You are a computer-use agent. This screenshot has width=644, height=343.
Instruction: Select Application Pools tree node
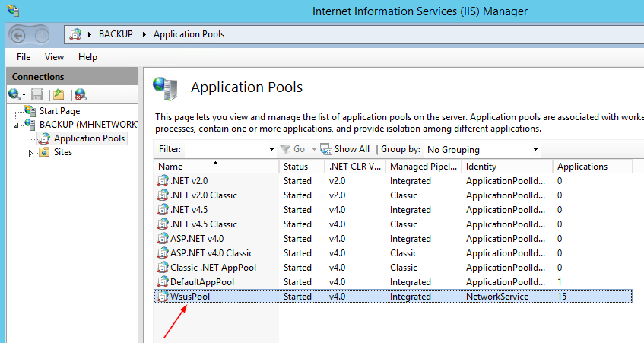pos(89,138)
